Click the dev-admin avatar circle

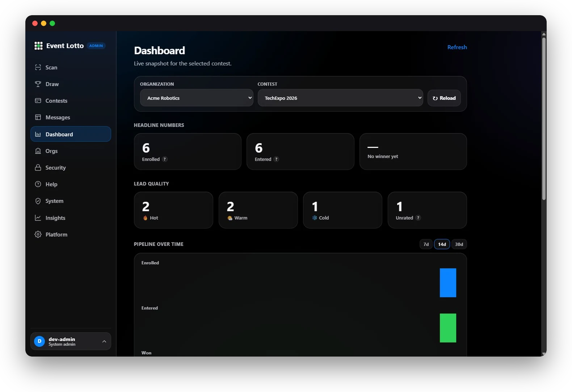(x=39, y=341)
